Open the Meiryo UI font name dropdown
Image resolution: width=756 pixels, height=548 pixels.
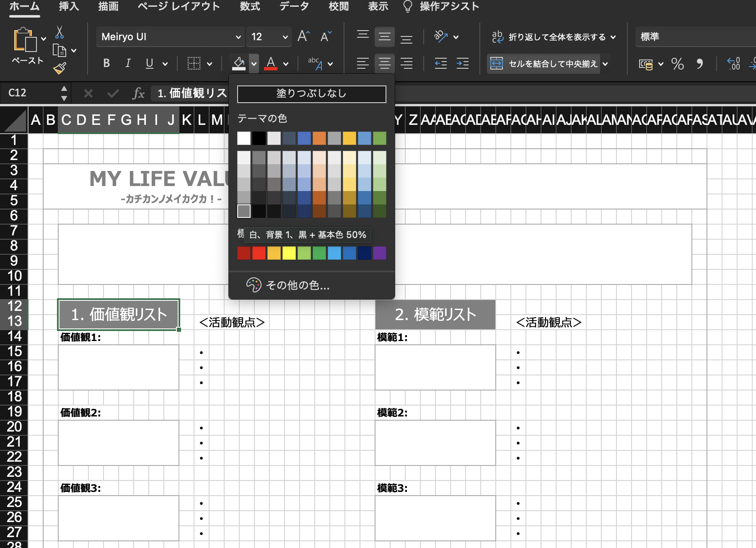[238, 37]
